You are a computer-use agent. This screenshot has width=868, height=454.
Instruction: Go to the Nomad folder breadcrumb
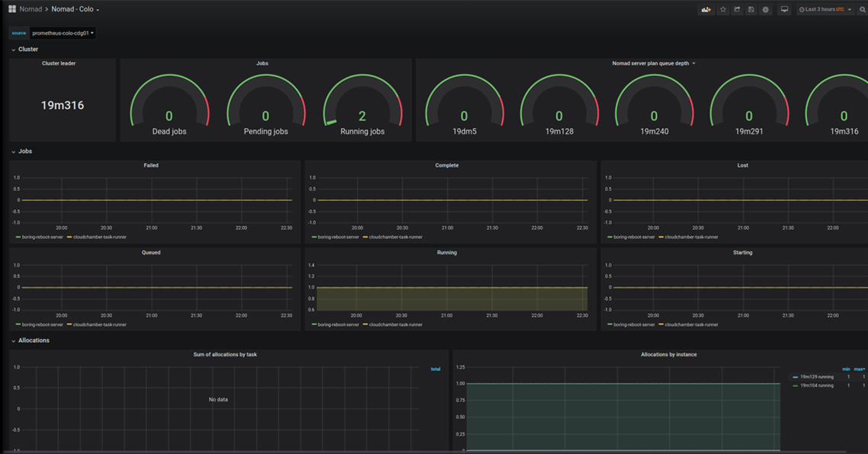(30, 9)
